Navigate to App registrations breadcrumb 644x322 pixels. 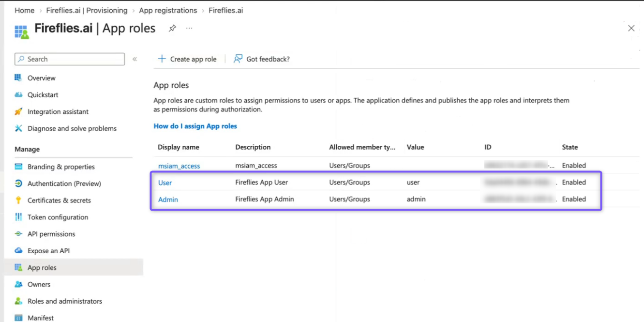coord(168,10)
